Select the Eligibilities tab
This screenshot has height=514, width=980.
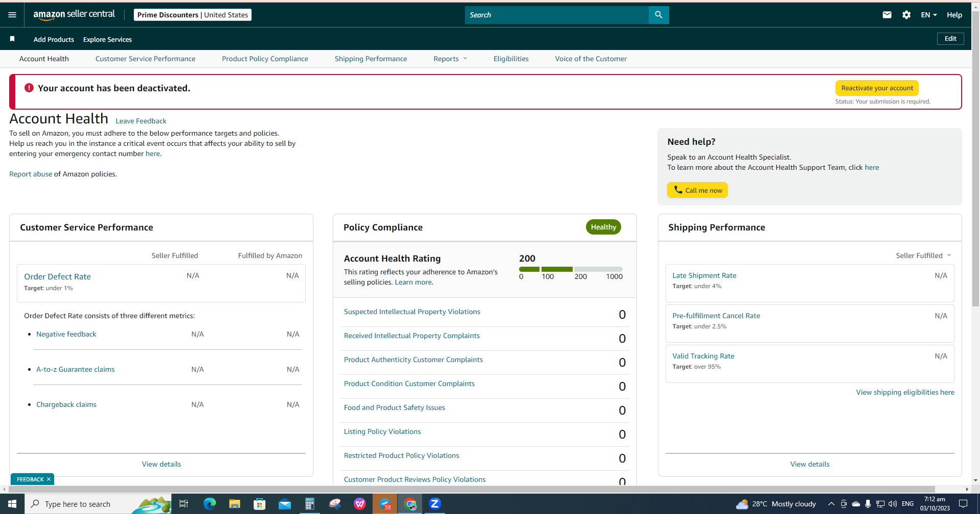coord(511,59)
